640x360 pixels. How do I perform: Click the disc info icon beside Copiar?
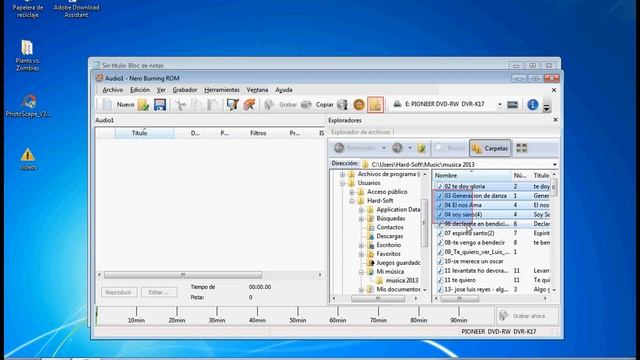[342, 104]
